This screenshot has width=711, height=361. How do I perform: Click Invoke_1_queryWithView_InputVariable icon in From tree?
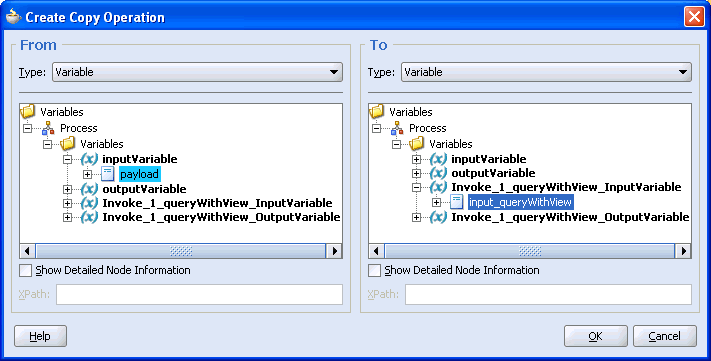click(89, 203)
